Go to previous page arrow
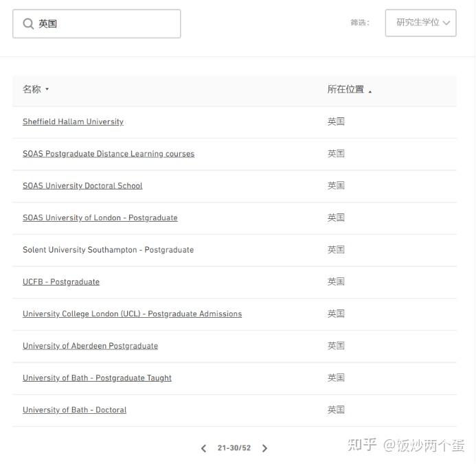476x464 pixels. [203, 448]
